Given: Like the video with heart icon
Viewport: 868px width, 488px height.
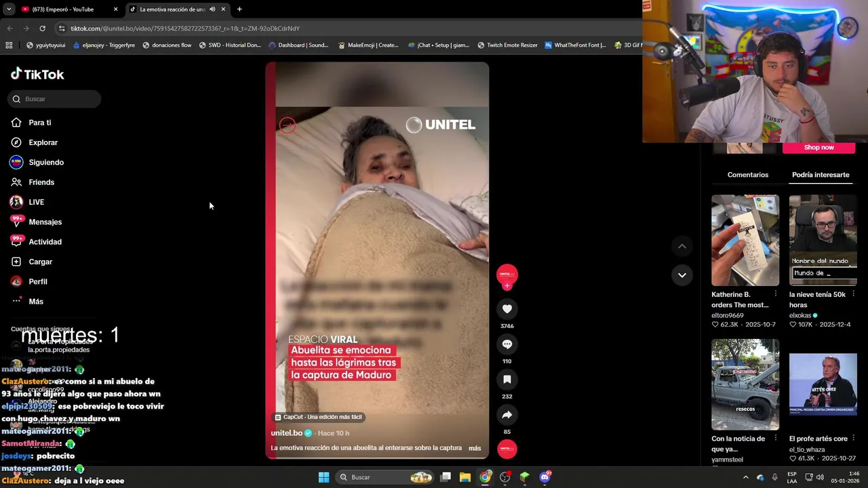Looking at the screenshot, I should 507,309.
